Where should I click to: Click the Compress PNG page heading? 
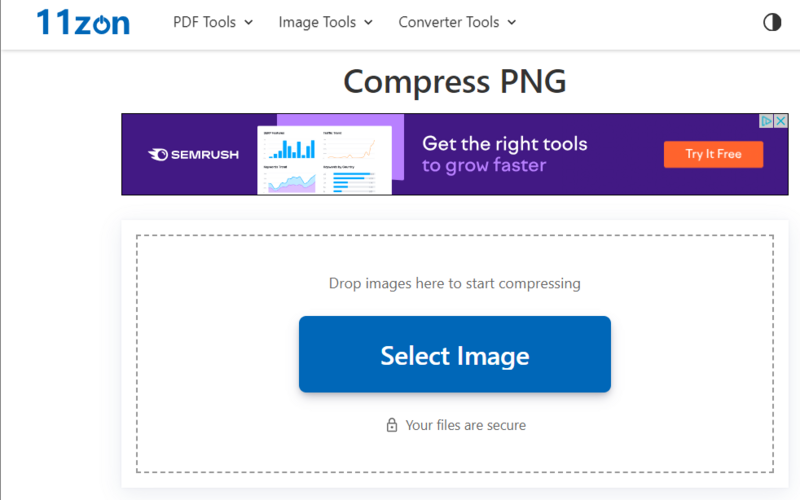coord(455,81)
